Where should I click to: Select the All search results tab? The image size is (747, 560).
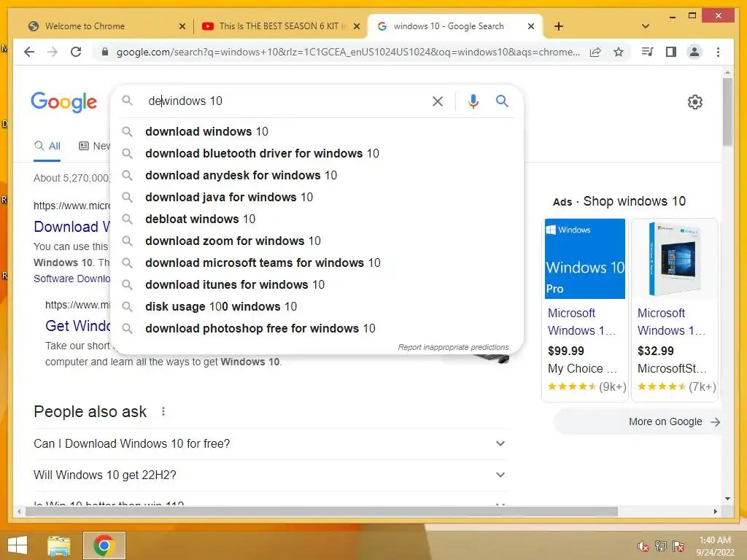tap(47, 146)
